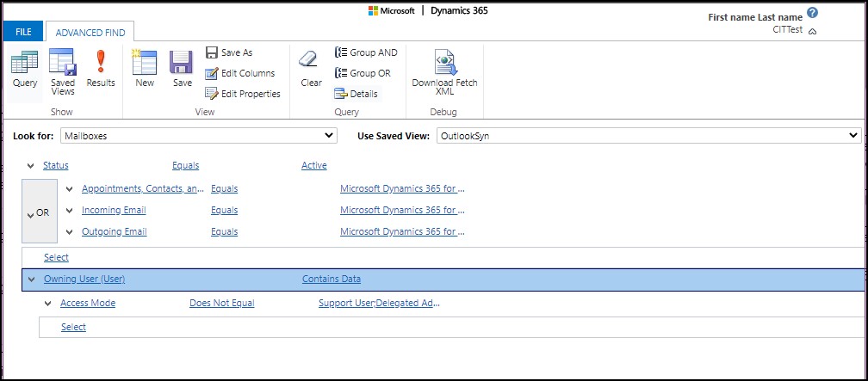This screenshot has width=868, height=381.
Task: Click Equals operator for Incoming Email
Action: 224,210
